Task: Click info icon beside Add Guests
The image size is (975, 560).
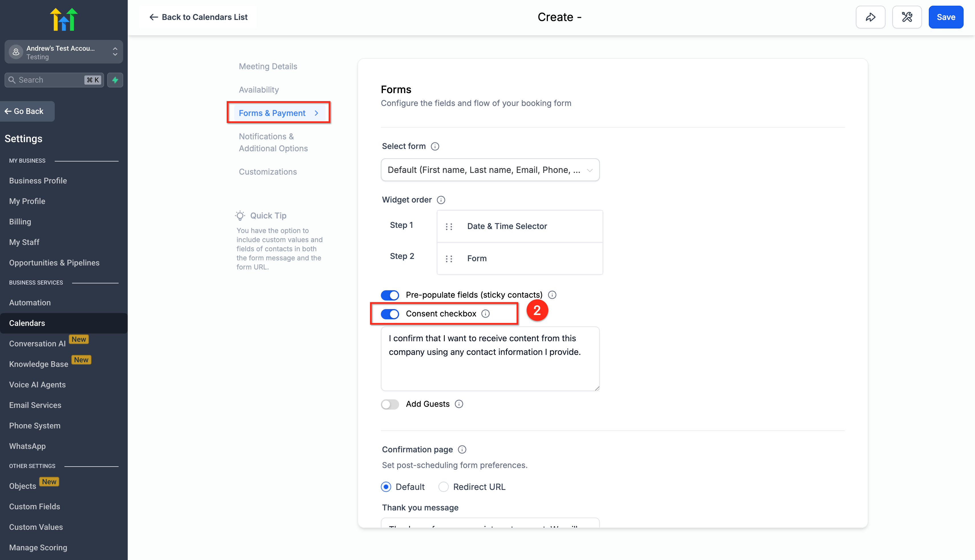Action: (459, 404)
